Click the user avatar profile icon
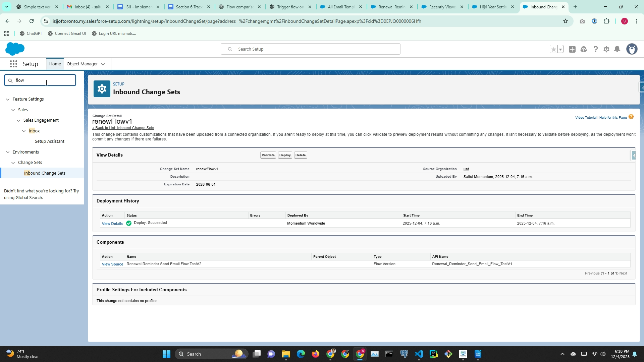 632,49
